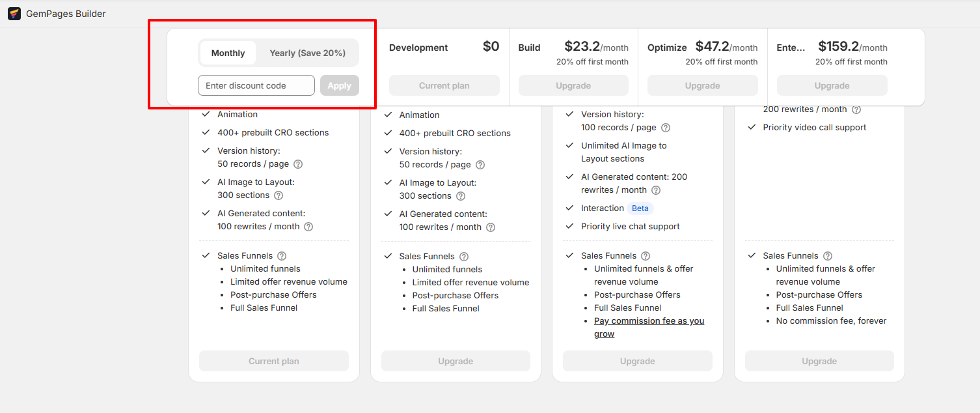Open help icon by "100 rewrites / month" in leftmost card
Image resolution: width=980 pixels, height=413 pixels.
tap(308, 227)
